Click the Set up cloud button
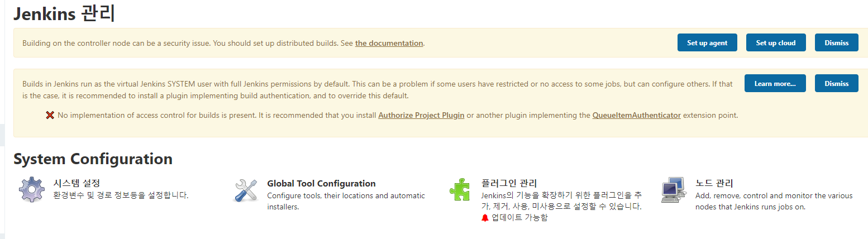The width and height of the screenshot is (868, 239). 776,42
